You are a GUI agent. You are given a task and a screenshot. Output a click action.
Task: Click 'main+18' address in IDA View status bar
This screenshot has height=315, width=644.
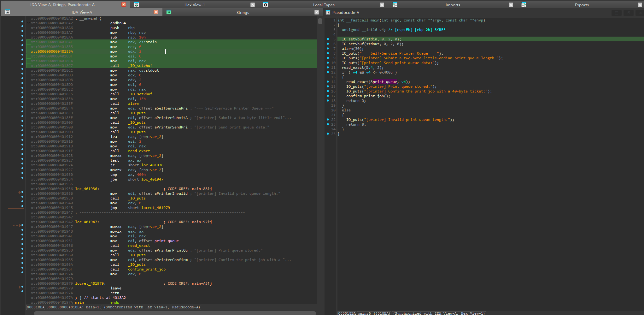coord(94,307)
